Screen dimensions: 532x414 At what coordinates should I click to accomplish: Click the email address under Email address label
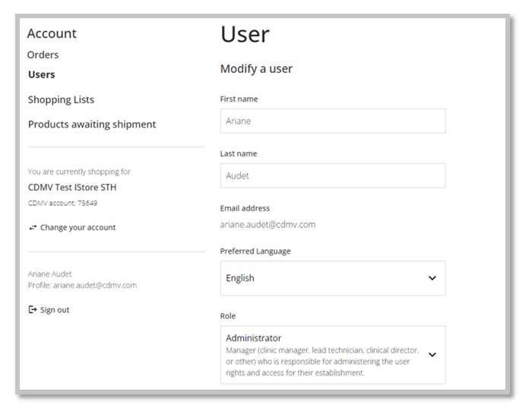(268, 224)
